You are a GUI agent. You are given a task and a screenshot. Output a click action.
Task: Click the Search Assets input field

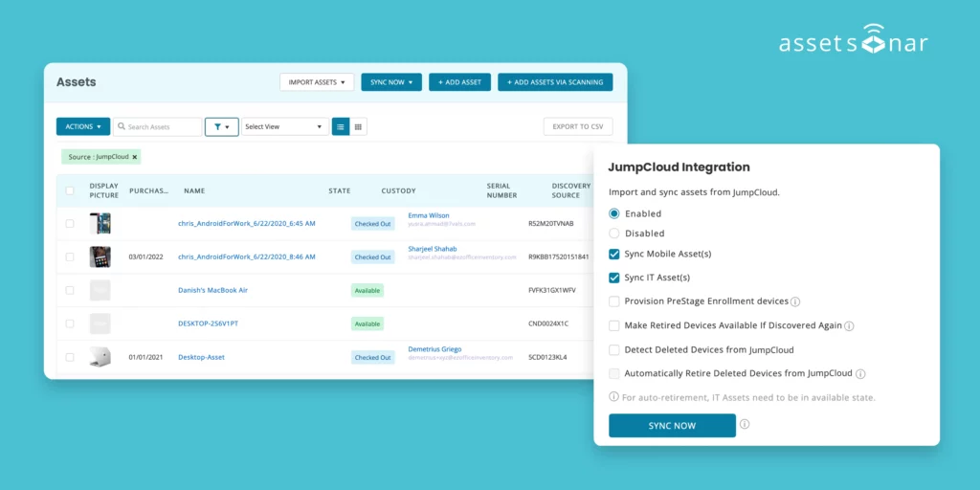point(158,126)
